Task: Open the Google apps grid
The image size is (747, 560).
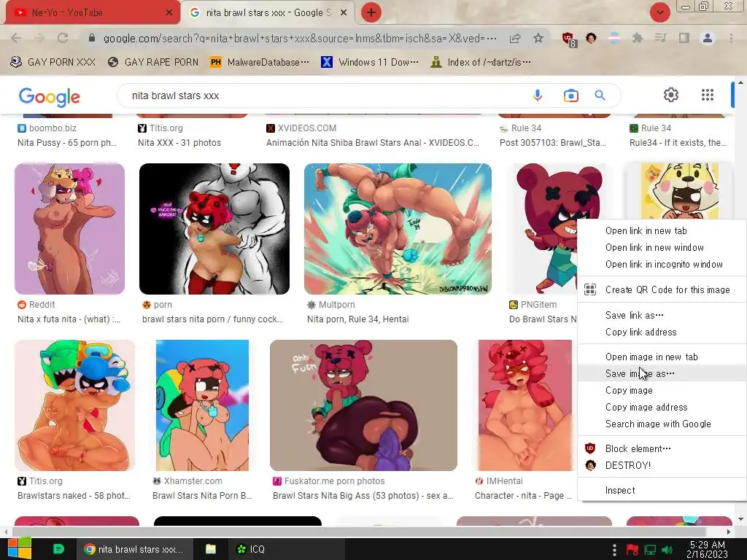Action: coord(708,95)
